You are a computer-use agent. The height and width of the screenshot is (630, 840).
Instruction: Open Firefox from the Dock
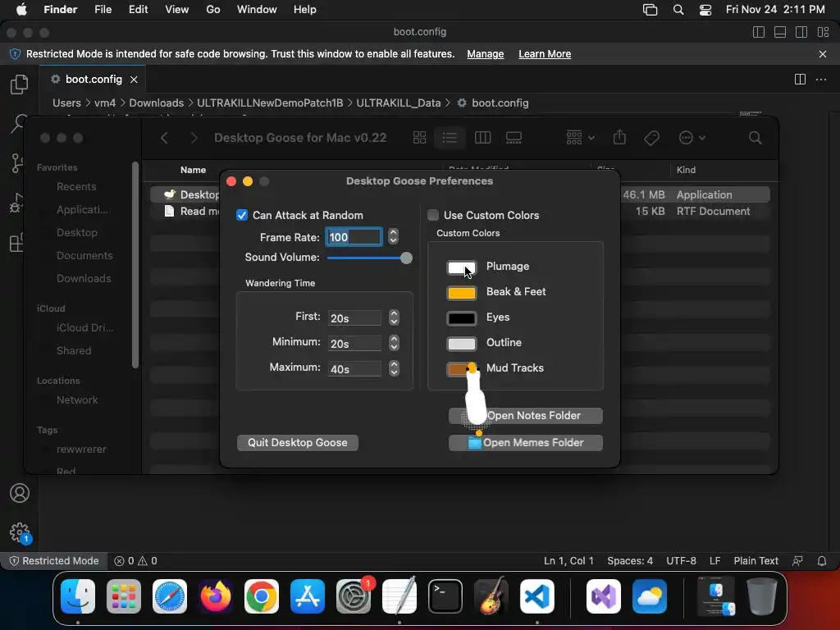tap(216, 596)
